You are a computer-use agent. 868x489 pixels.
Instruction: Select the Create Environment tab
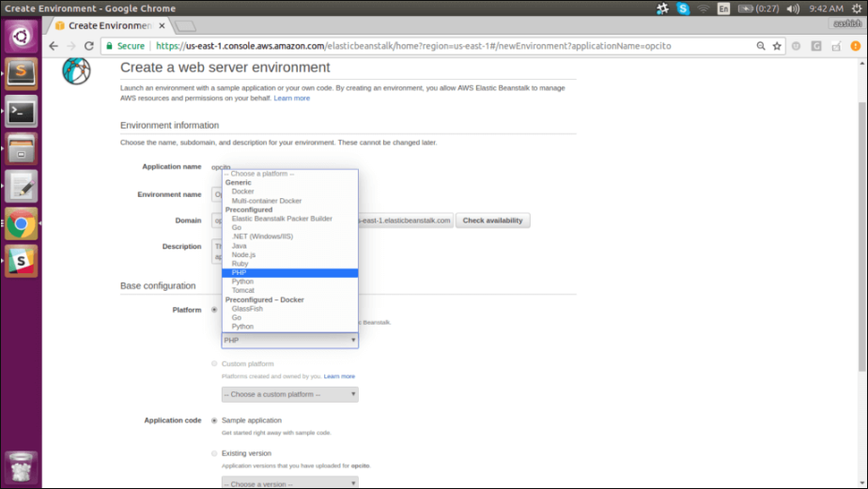pos(109,25)
